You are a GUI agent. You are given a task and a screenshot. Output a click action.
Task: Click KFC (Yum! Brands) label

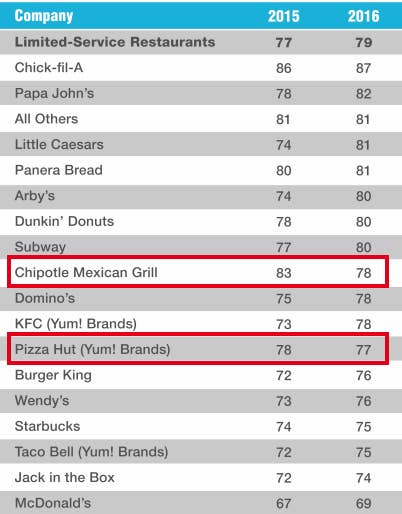pyautogui.click(x=76, y=324)
